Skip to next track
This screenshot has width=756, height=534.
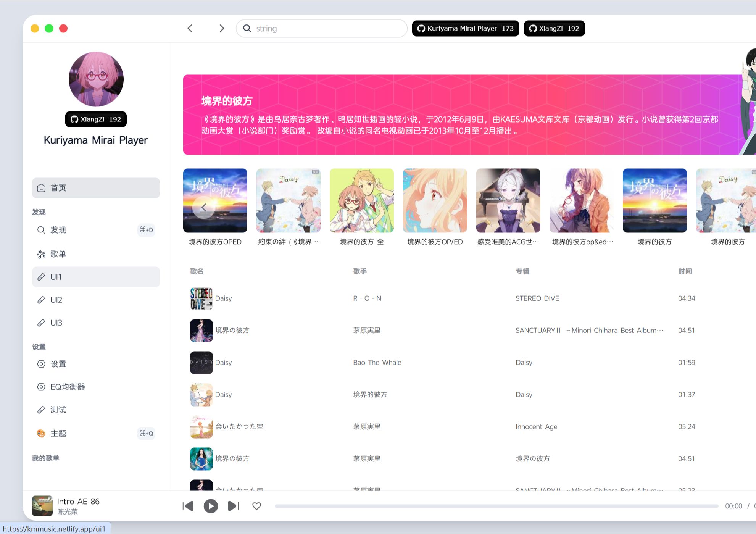(x=233, y=506)
